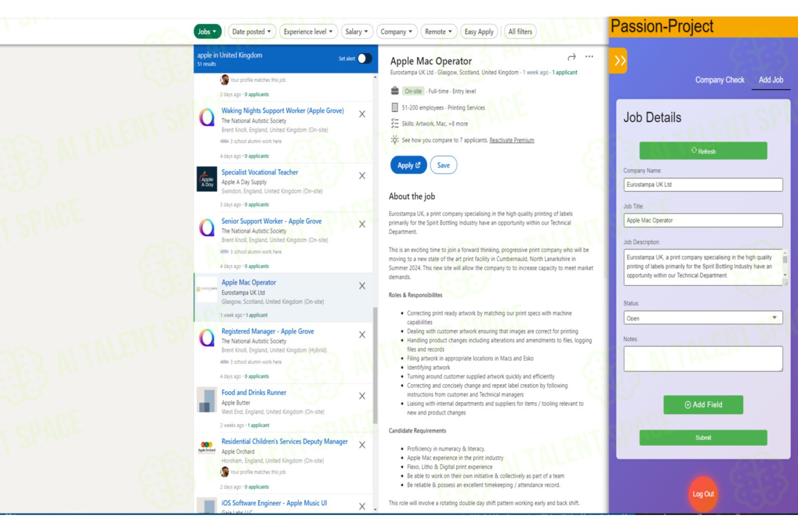Open Waking Nights Support Worker listing
Viewport: 798px width, 532px height.
pos(282,111)
